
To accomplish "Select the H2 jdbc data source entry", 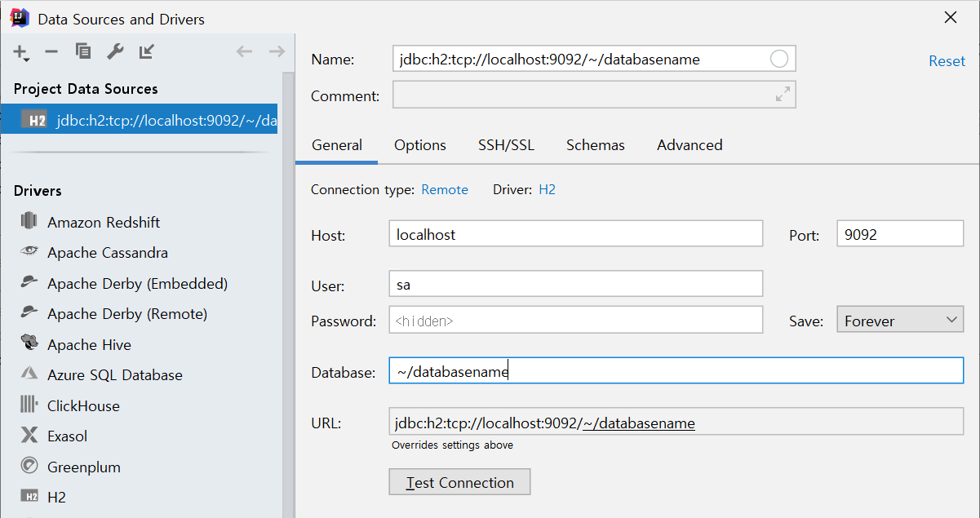I will click(x=139, y=121).
